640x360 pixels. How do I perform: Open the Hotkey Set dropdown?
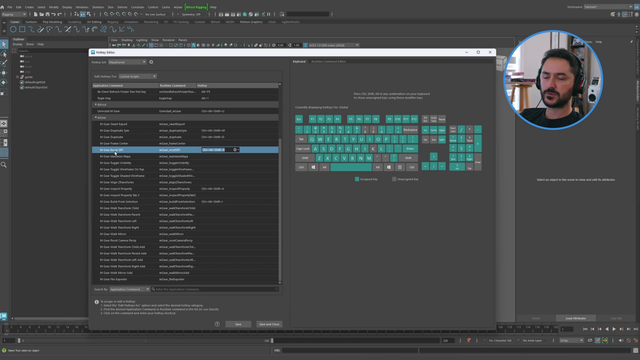127,62
